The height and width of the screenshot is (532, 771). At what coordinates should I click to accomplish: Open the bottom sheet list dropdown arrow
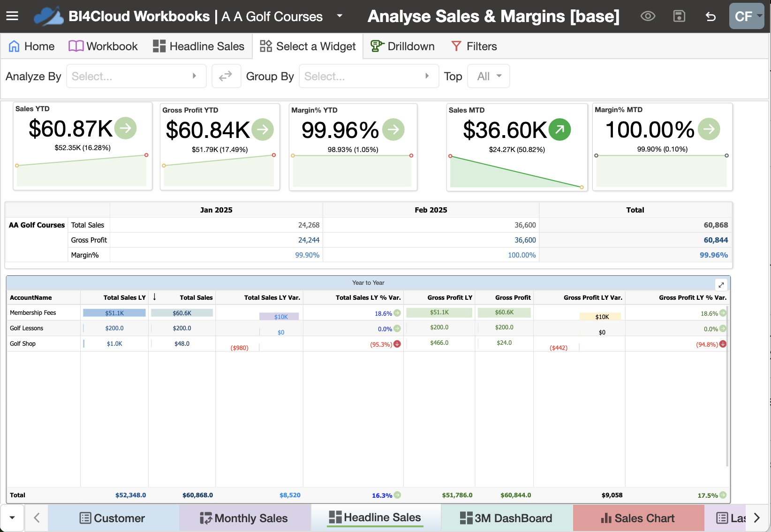click(12, 518)
